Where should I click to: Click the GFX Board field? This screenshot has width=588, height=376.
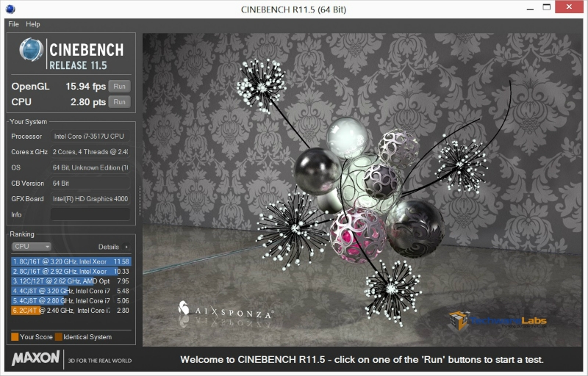tap(90, 199)
